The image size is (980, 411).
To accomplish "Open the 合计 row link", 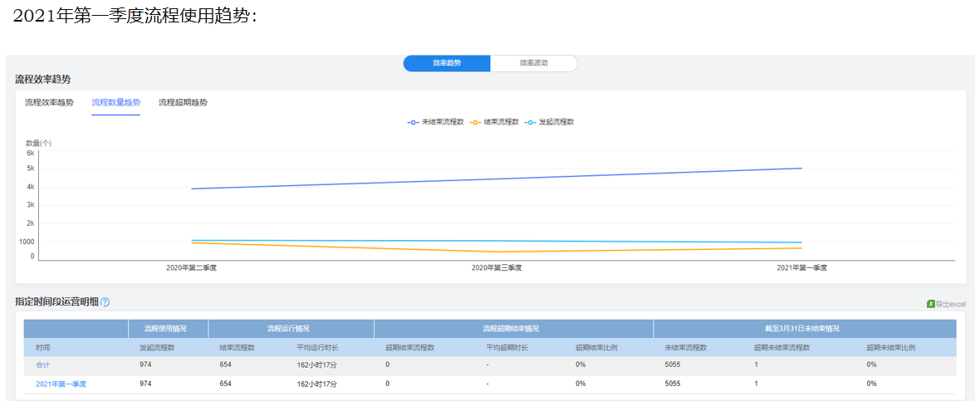I will [x=42, y=365].
